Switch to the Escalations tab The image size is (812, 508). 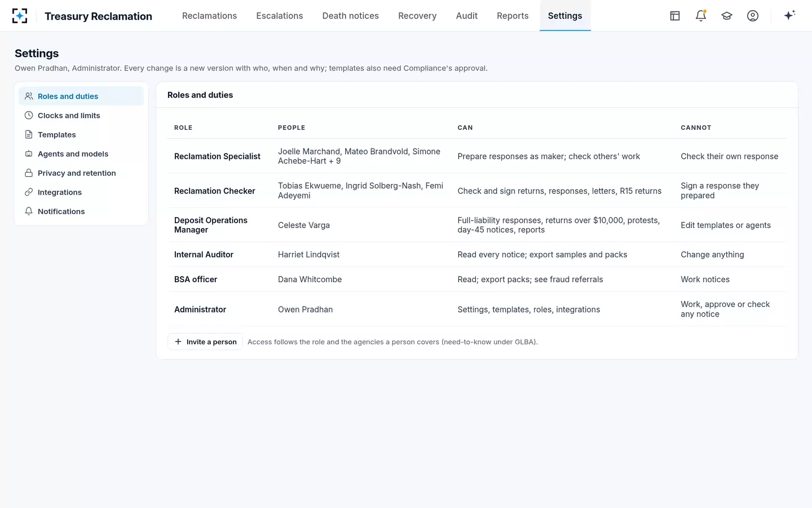[x=280, y=16]
